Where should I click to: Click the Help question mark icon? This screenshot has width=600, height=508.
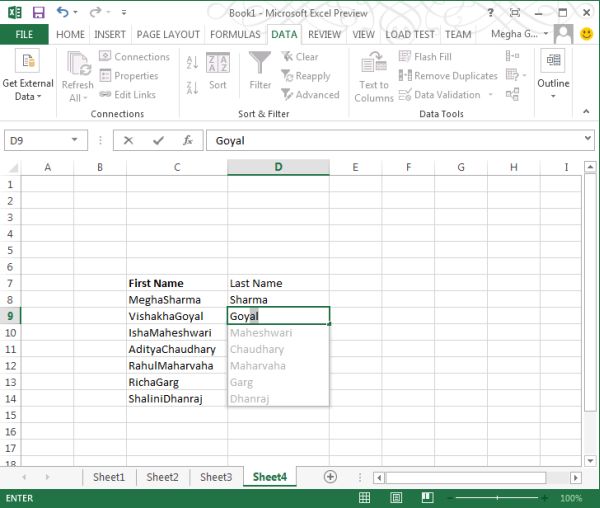pyautogui.click(x=491, y=13)
